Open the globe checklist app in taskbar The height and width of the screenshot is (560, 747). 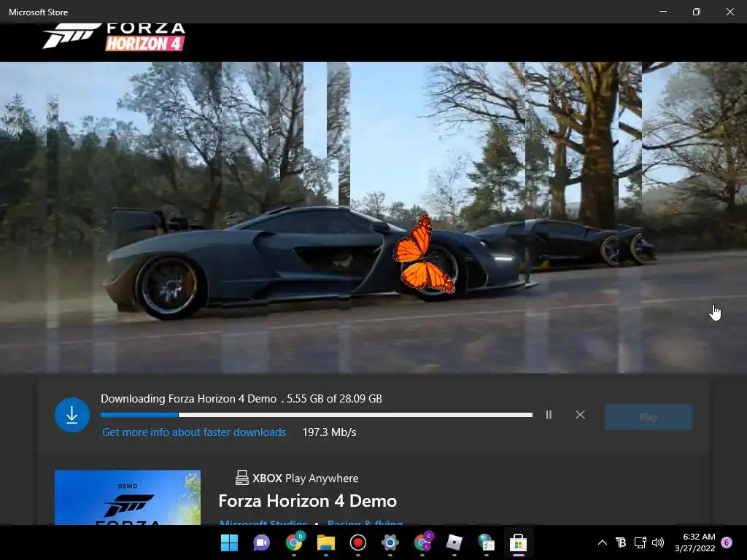click(x=486, y=542)
